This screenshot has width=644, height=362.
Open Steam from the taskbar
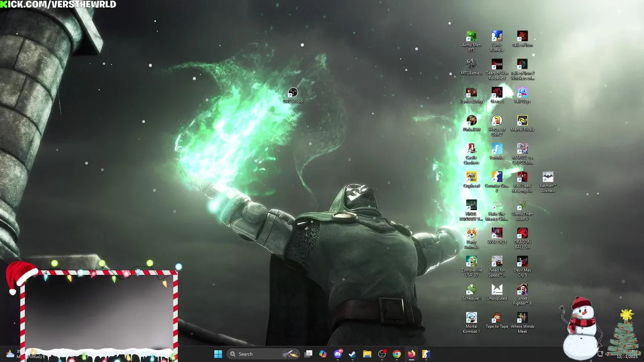[353, 354]
